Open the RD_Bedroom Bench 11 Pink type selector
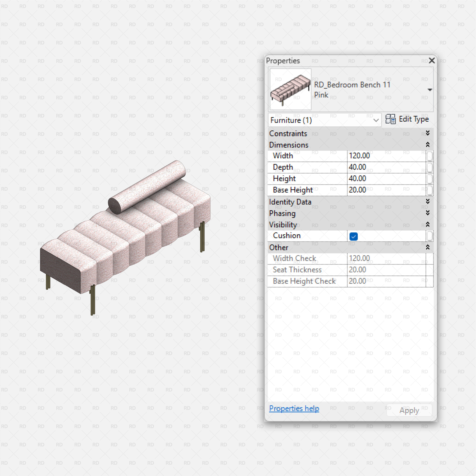This screenshot has height=476, width=476. 430,90
